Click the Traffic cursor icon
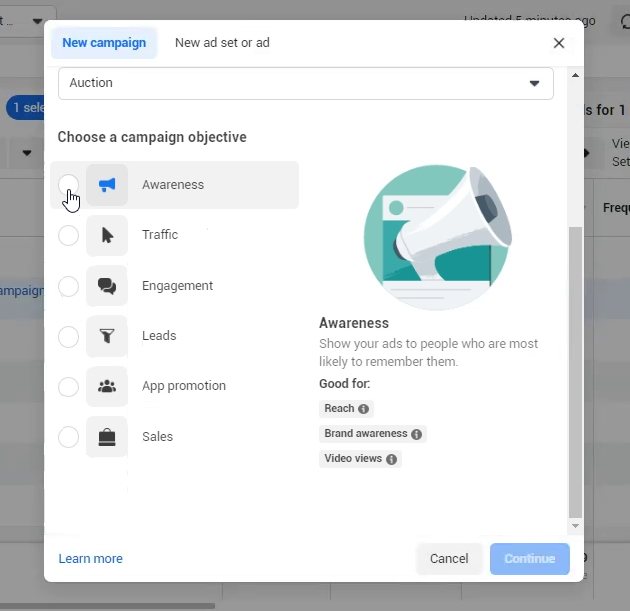 click(x=107, y=236)
